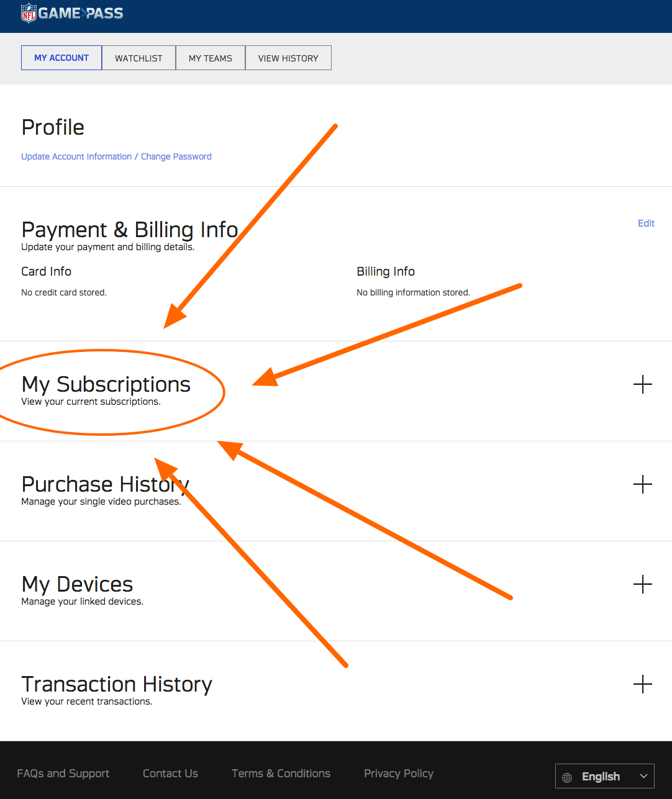Image resolution: width=672 pixels, height=799 pixels.
Task: Click the Transaction History heading
Action: [117, 684]
